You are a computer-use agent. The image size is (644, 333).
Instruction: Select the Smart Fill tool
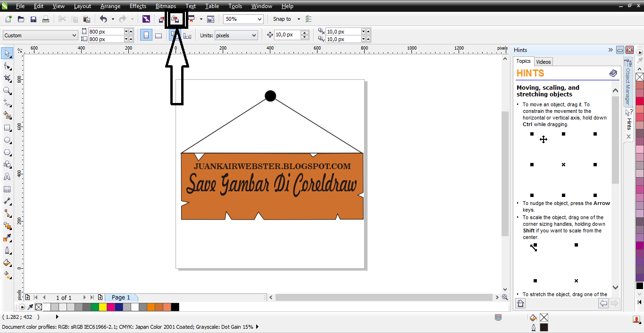click(x=7, y=115)
